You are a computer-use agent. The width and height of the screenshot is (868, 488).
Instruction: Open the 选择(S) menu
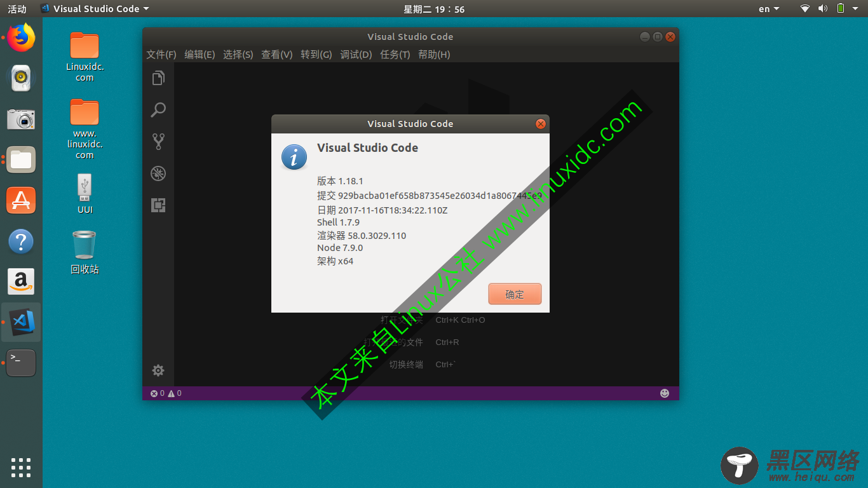click(x=238, y=55)
